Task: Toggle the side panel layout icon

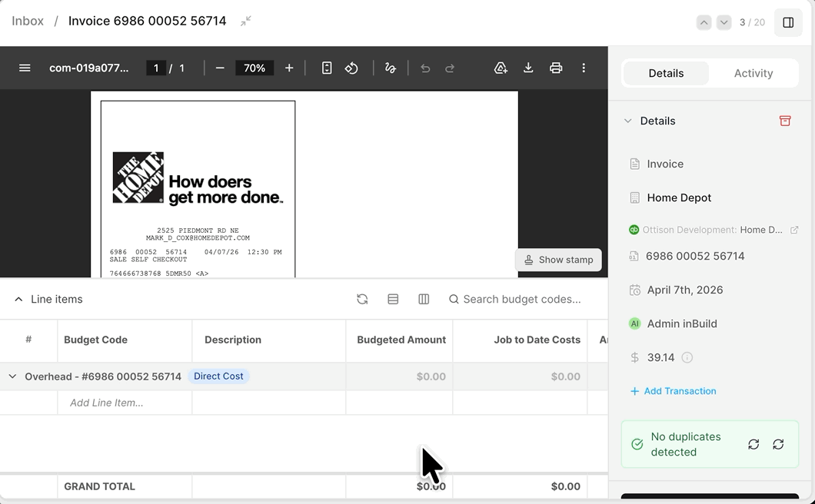Action: [x=788, y=22]
